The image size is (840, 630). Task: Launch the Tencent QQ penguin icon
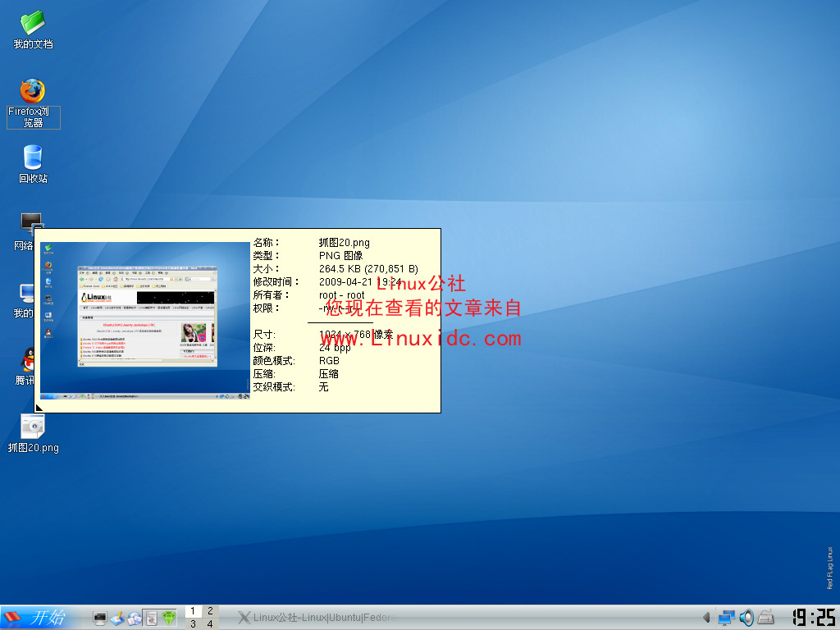(30, 359)
